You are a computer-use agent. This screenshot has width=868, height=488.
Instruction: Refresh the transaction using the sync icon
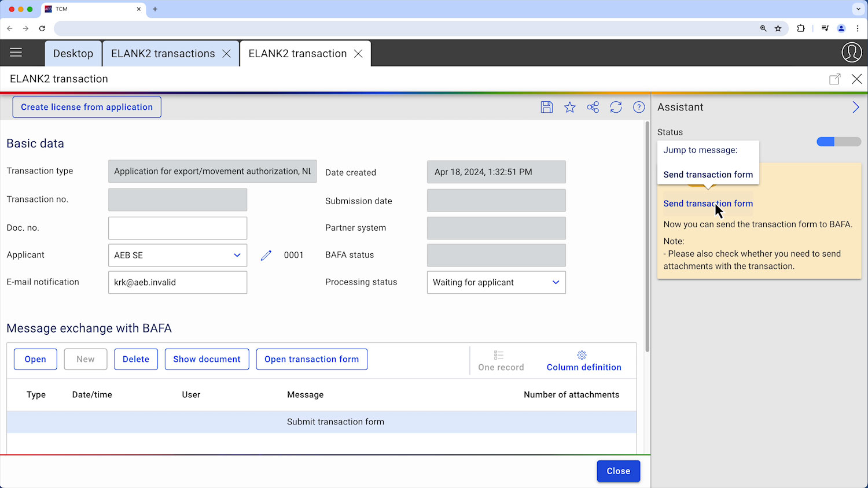[616, 107]
